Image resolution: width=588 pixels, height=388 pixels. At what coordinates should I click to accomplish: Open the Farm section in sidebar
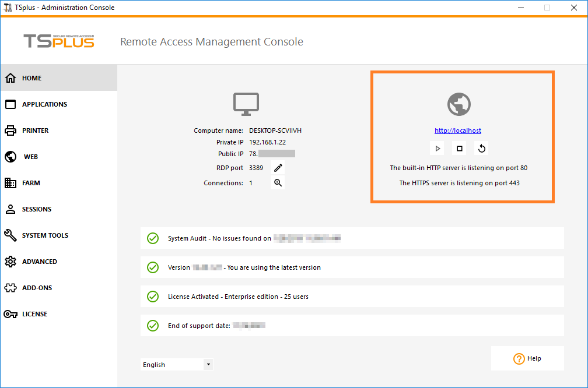31,183
